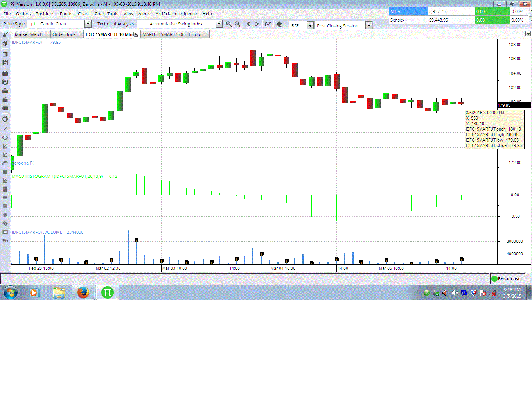
Task: Open Firefox from the taskbar
Action: coord(83,292)
